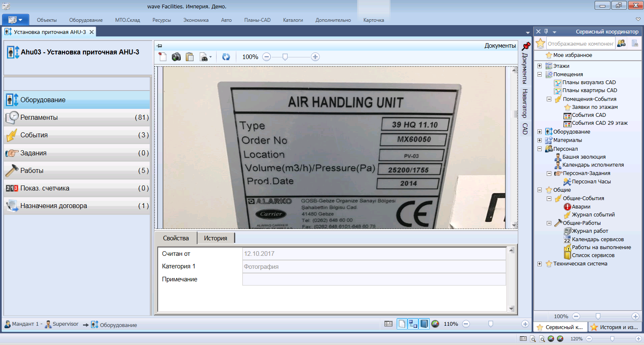644x345 pixels.
Task: Zoom in document preview with the 100% plus button
Action: (x=315, y=57)
